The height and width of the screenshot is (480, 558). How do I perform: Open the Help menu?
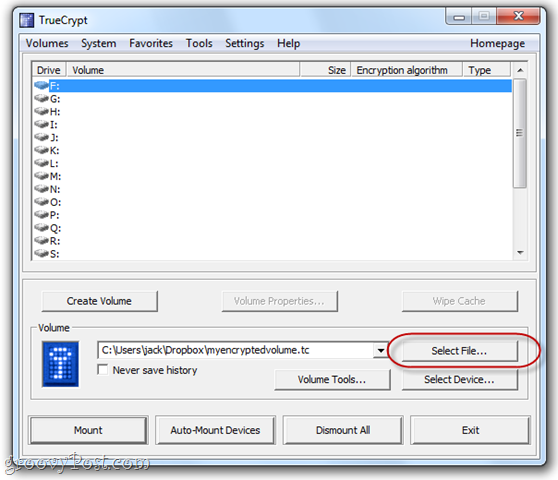(x=289, y=43)
